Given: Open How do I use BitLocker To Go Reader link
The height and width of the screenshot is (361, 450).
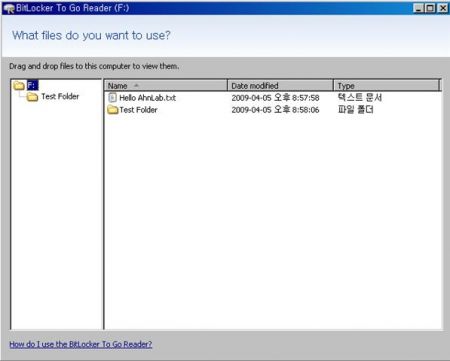Looking at the screenshot, I should point(81,344).
